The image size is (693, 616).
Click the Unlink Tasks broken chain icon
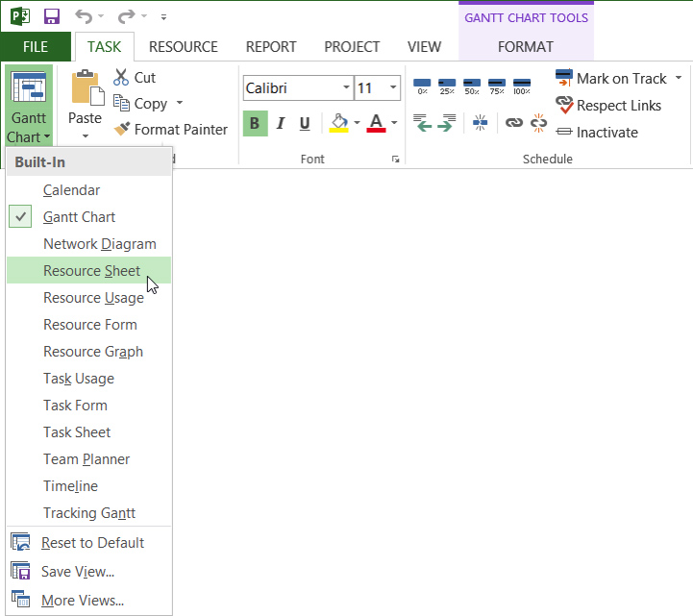coord(538,123)
